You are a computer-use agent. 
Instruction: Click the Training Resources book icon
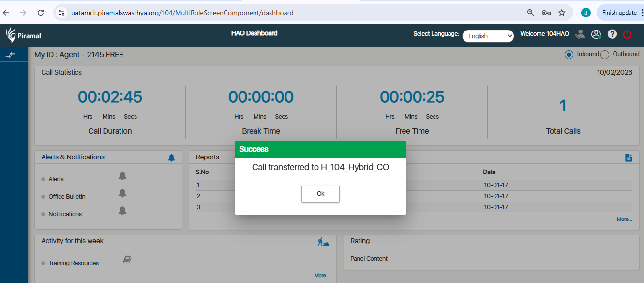127,260
